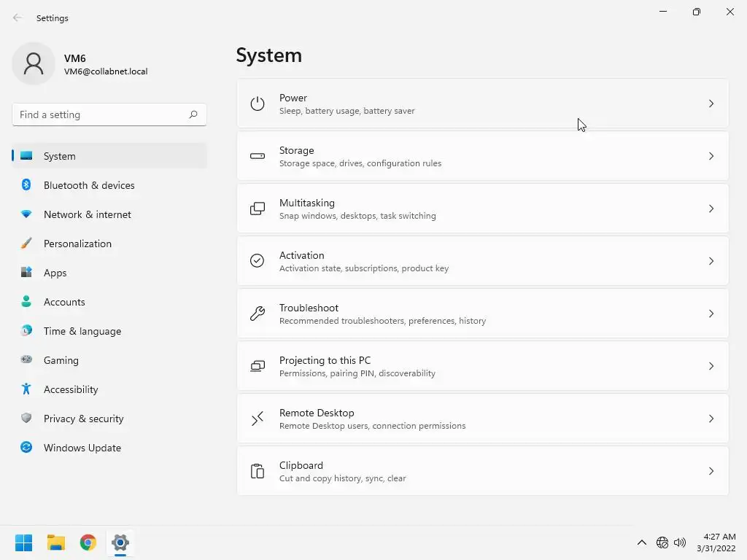Image resolution: width=747 pixels, height=560 pixels.
Task: Select System in the sidebar
Action: pos(109,156)
